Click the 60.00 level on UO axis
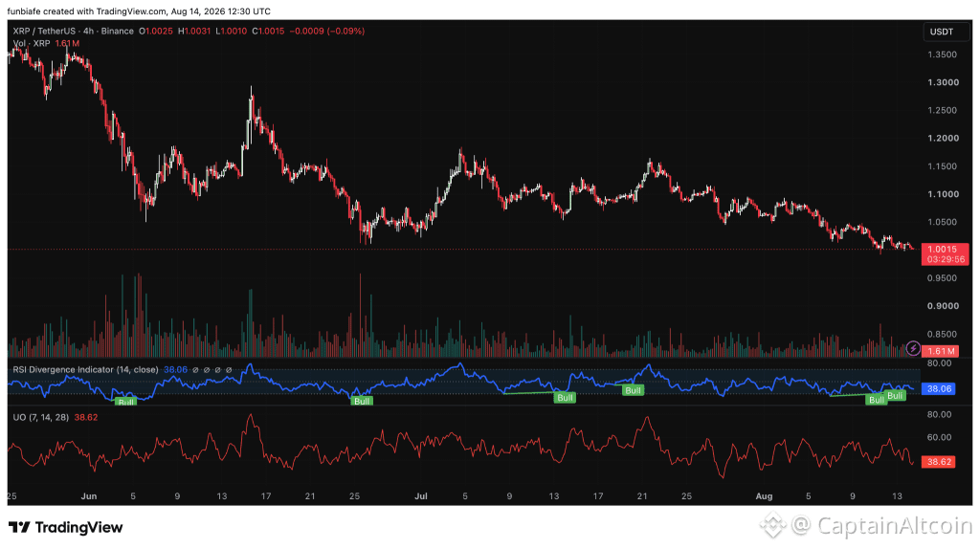Screen dimensions: 980x549 [x=939, y=437]
